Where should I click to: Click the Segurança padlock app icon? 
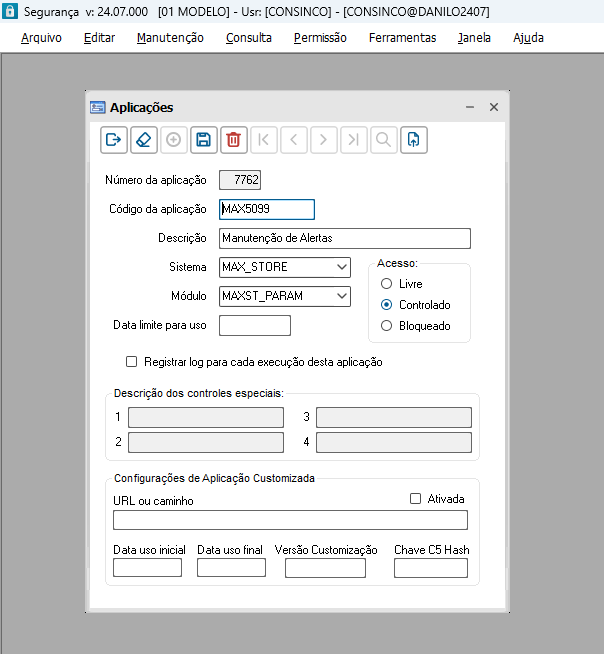point(9,11)
